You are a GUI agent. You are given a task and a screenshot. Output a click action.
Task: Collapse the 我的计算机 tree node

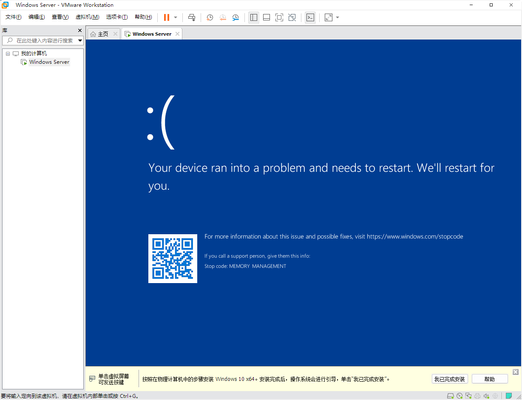[x=8, y=53]
